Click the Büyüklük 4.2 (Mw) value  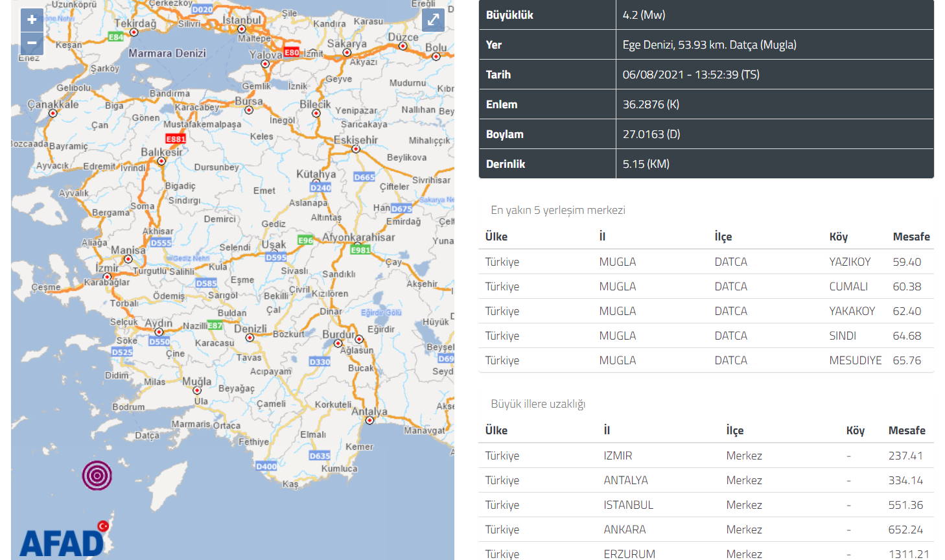pyautogui.click(x=644, y=15)
